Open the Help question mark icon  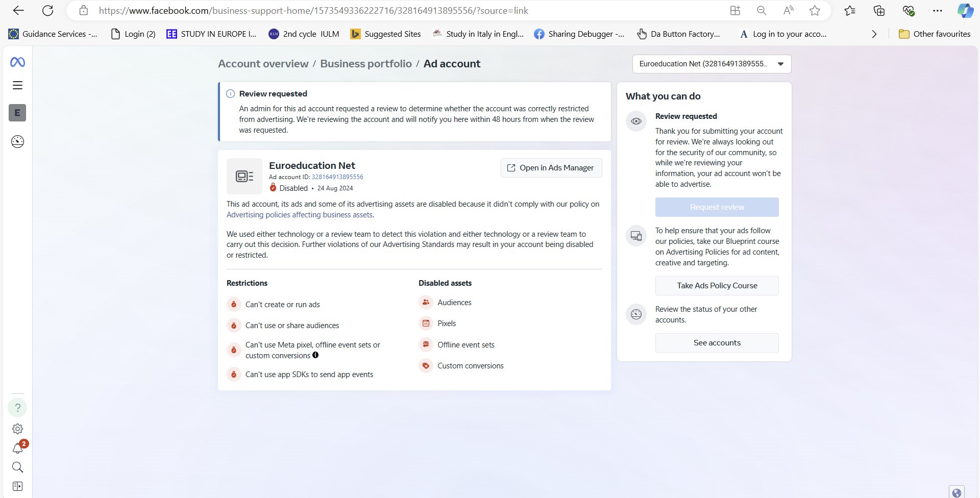coord(17,408)
